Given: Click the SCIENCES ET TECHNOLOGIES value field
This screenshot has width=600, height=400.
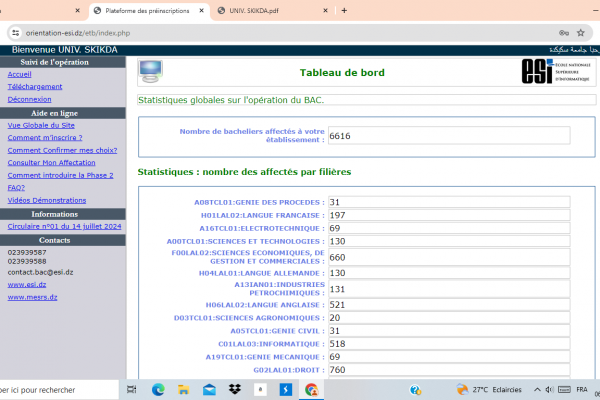Looking at the screenshot, I should (449, 241).
